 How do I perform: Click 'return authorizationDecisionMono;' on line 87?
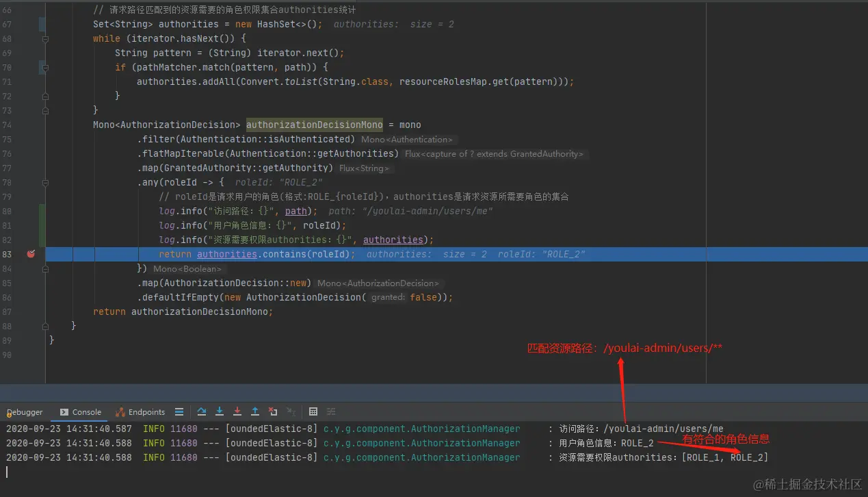tap(183, 311)
